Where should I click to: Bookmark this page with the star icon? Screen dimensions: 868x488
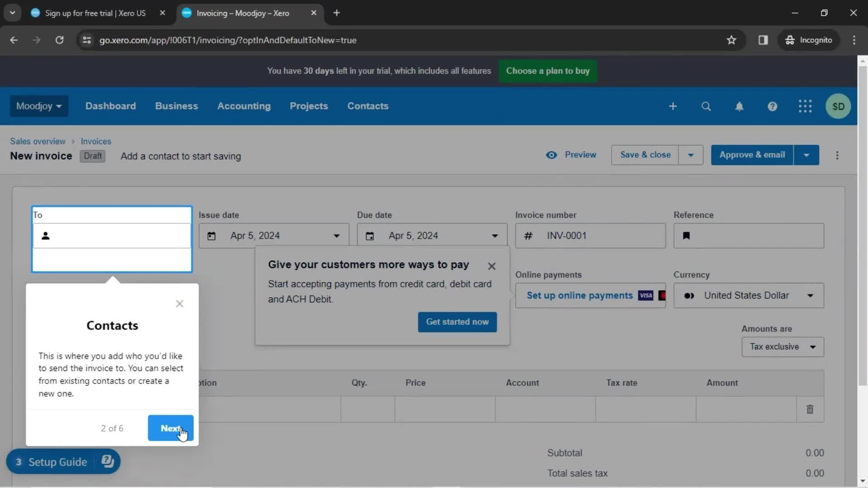[731, 40]
